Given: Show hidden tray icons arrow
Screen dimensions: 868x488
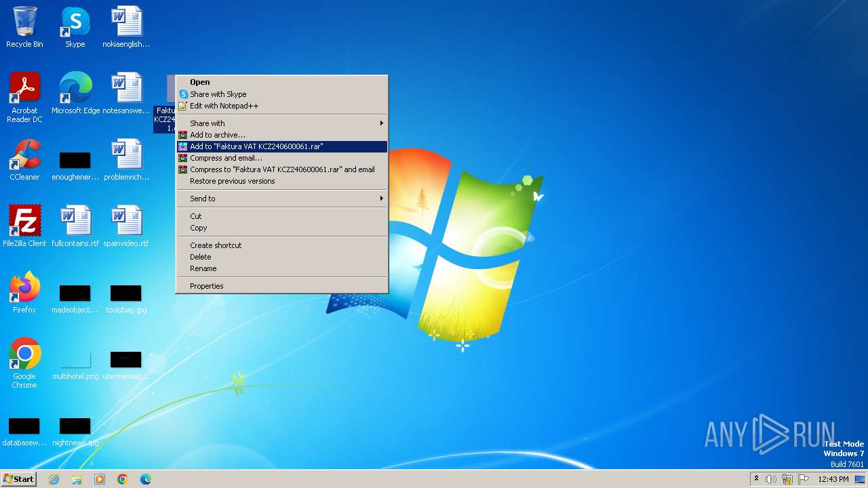Looking at the screenshot, I should (x=756, y=479).
